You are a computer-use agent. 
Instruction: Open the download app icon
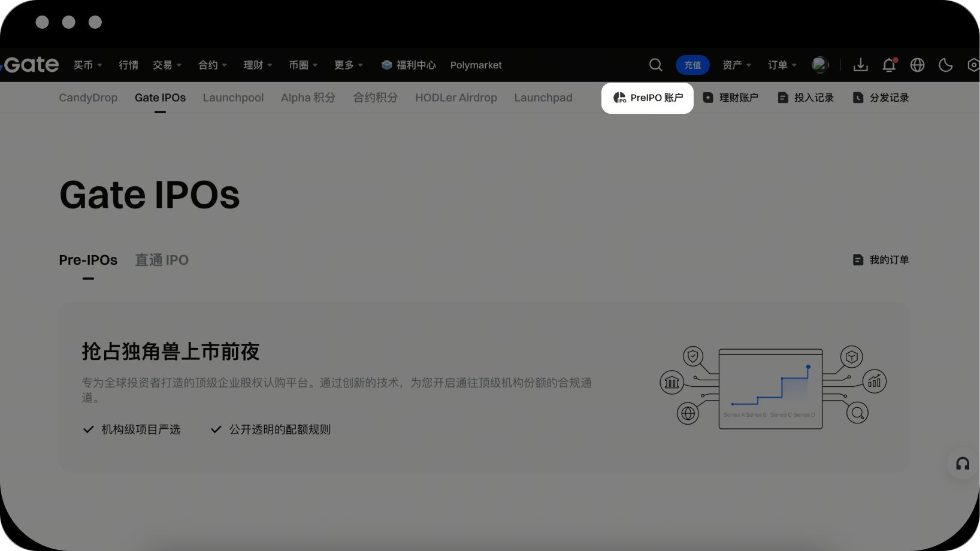click(x=861, y=65)
